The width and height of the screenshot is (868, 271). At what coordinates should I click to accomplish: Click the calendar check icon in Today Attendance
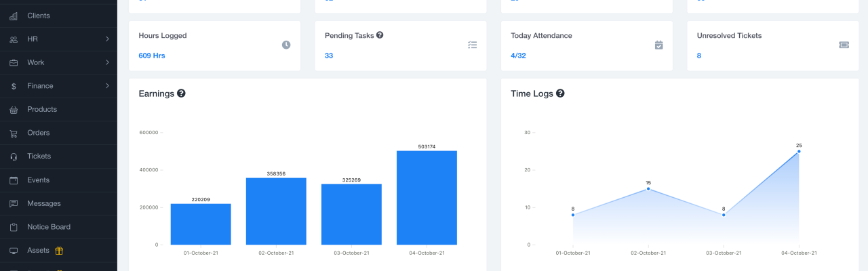point(658,45)
